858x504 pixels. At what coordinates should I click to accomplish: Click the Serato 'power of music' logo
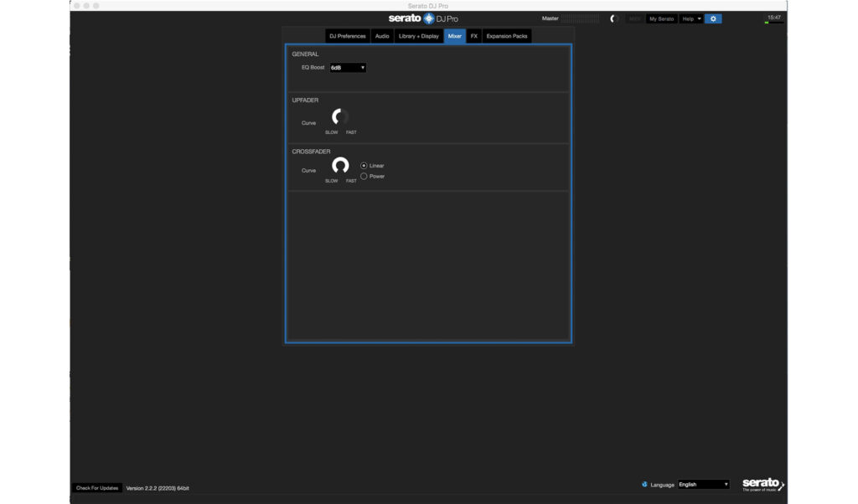point(762,484)
